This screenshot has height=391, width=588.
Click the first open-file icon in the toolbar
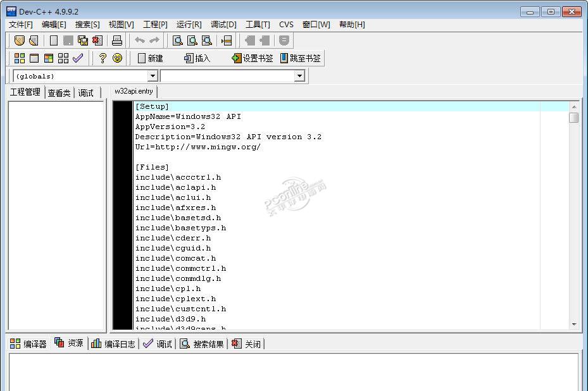pyautogui.click(x=19, y=40)
